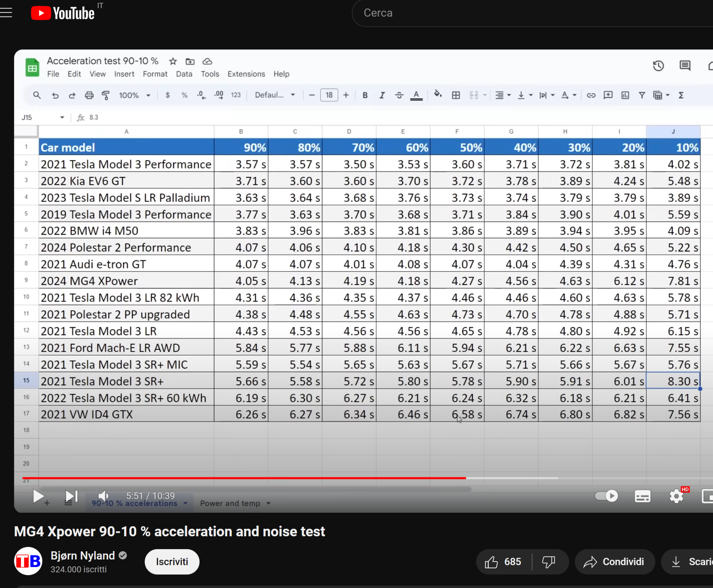713x588 pixels.
Task: Click the Iscriviti subscribe button
Action: pyautogui.click(x=172, y=562)
